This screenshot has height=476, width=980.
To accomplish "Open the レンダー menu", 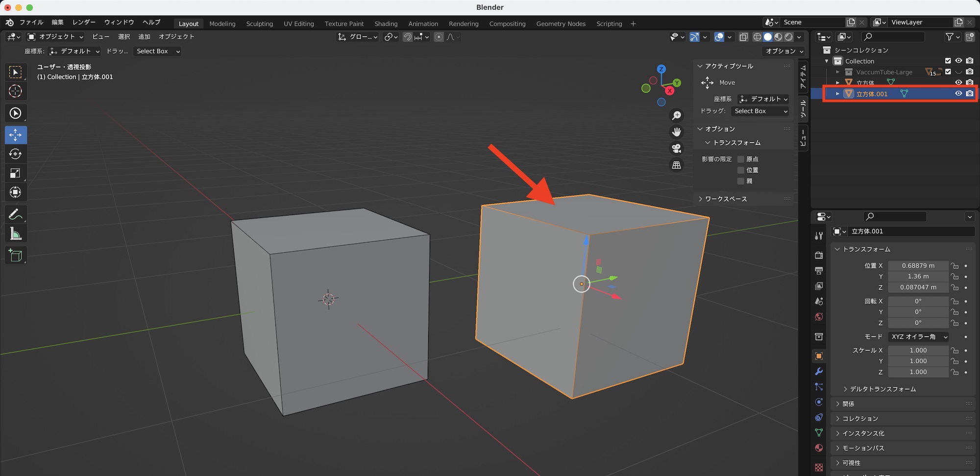I will pyautogui.click(x=84, y=23).
